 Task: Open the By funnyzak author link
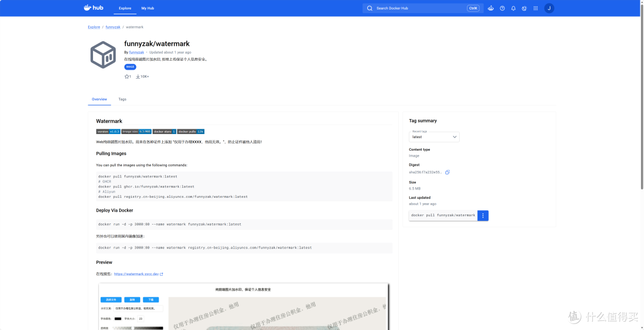coord(137,52)
